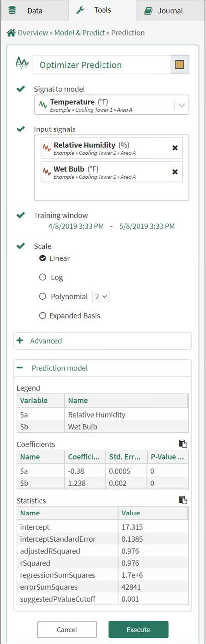Click the Relative Humidity signal icon

[x=47, y=148]
